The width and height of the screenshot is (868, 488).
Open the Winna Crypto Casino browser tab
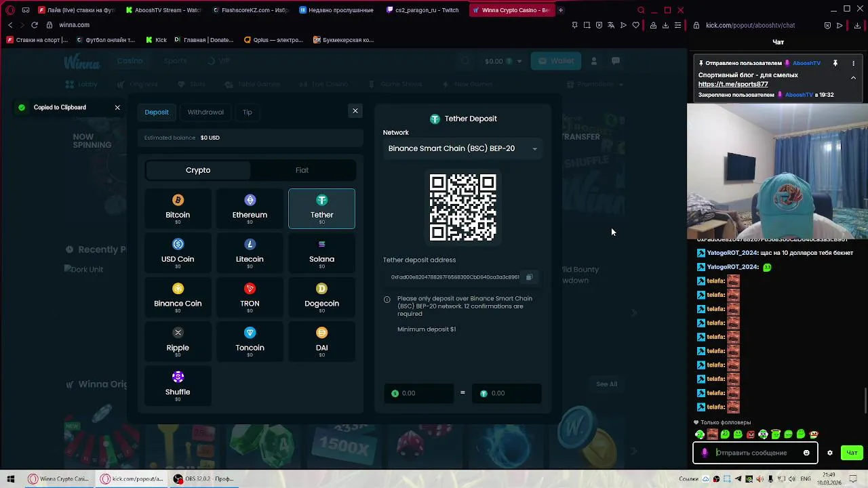click(511, 10)
